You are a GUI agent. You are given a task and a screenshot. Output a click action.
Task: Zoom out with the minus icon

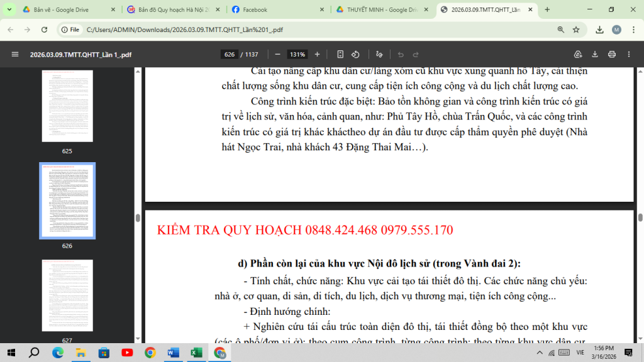point(277,54)
